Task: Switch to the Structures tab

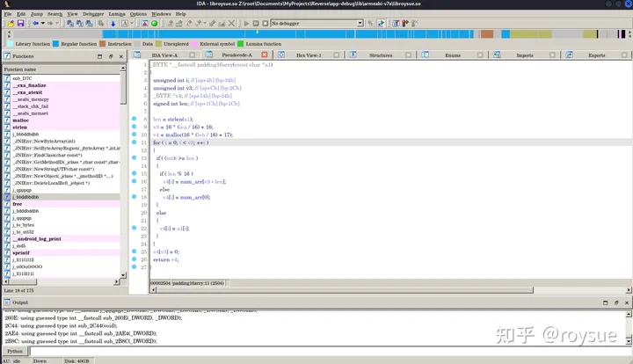Action: [x=380, y=55]
